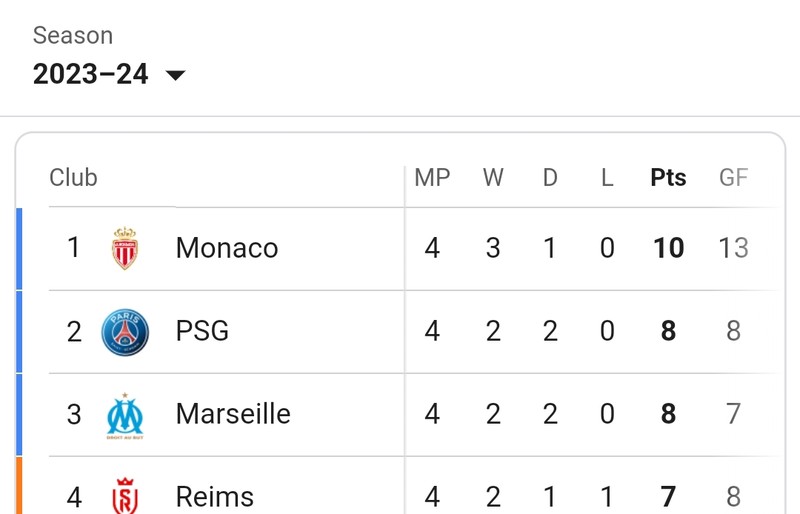Click the Season label above the year
Screen dimensions: 800x514
tap(73, 36)
